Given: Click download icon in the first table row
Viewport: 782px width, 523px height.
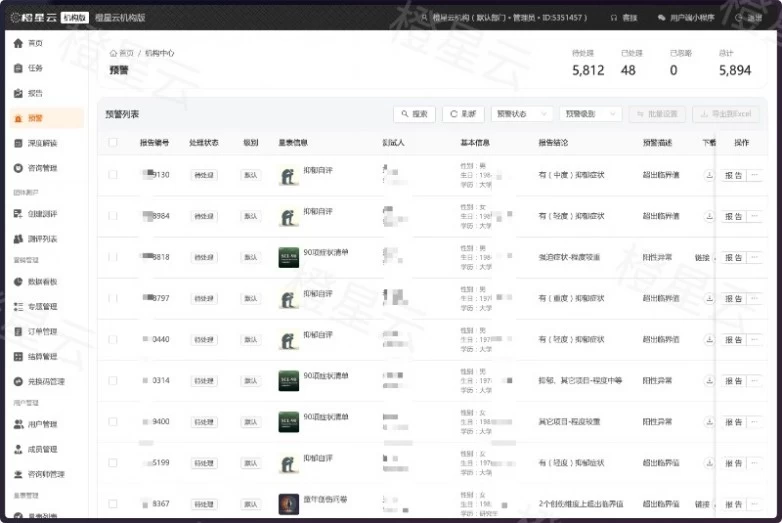Looking at the screenshot, I should click(x=709, y=175).
